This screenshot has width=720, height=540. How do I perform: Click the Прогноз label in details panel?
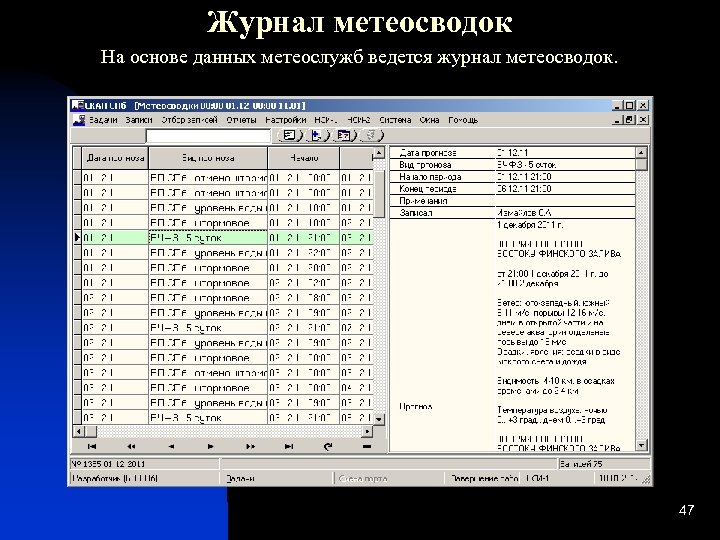(416, 406)
